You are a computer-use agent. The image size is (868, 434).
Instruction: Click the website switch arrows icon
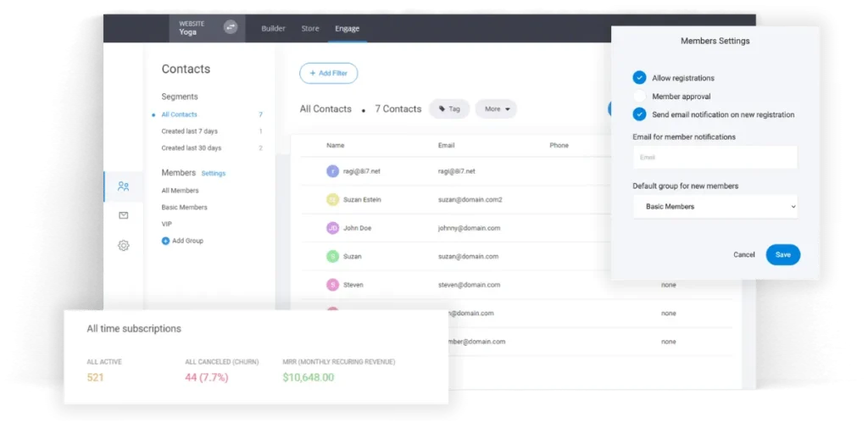point(231,27)
